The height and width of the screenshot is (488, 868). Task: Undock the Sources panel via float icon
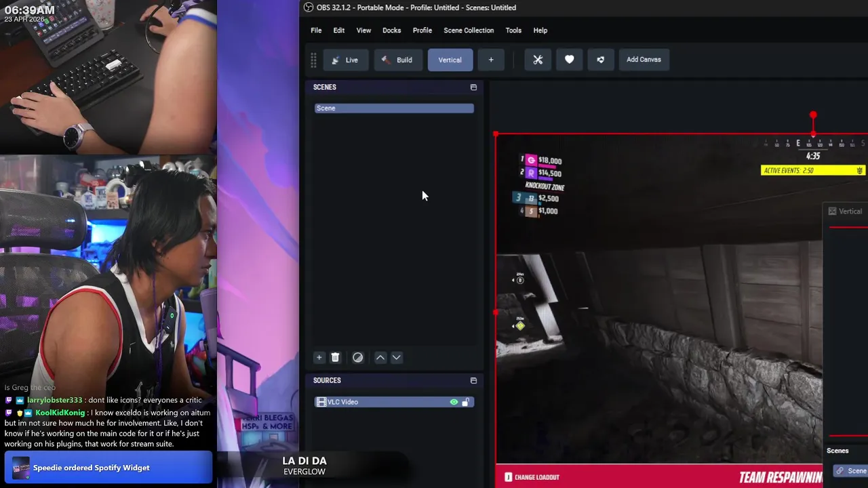pyautogui.click(x=473, y=380)
